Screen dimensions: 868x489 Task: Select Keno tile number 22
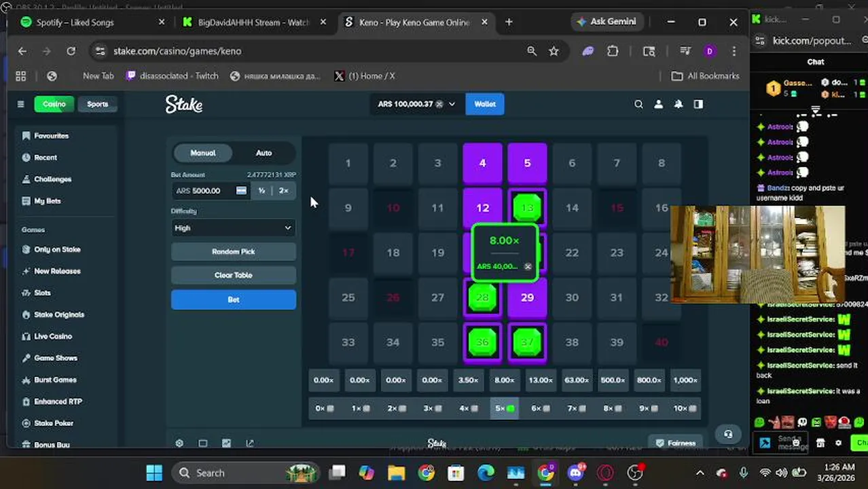pyautogui.click(x=572, y=253)
